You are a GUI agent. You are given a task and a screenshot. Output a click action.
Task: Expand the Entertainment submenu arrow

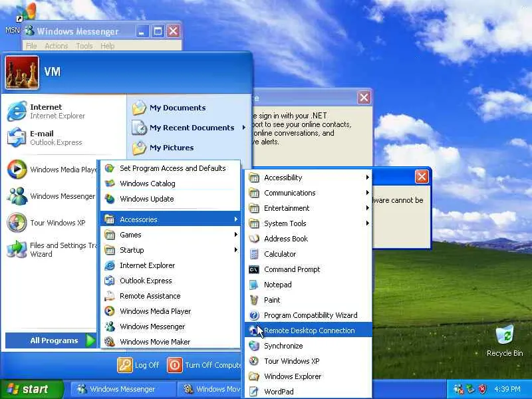(x=368, y=208)
